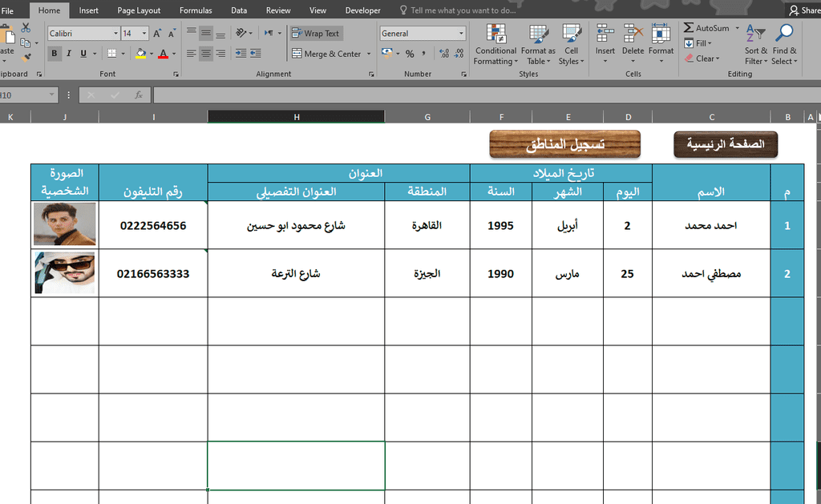Viewport: 821px width, 504px height.
Task: Click the Merge & Center button
Action: [327, 54]
